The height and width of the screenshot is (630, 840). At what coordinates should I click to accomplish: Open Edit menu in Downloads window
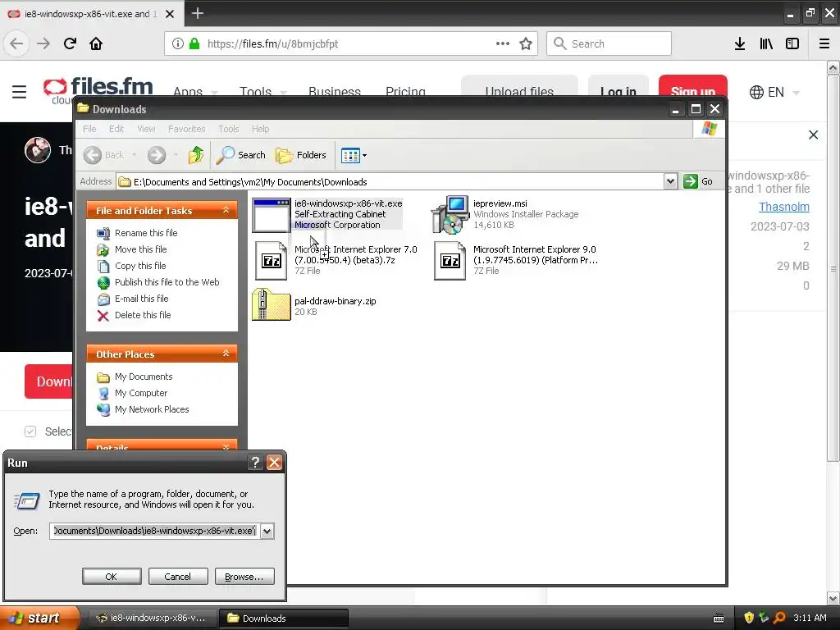[x=116, y=129]
